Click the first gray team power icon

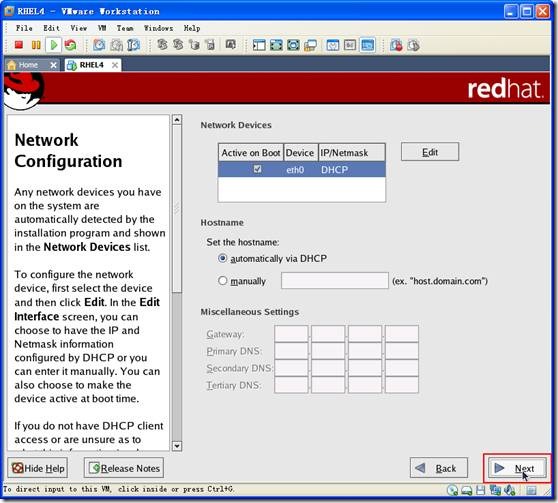pos(162,44)
